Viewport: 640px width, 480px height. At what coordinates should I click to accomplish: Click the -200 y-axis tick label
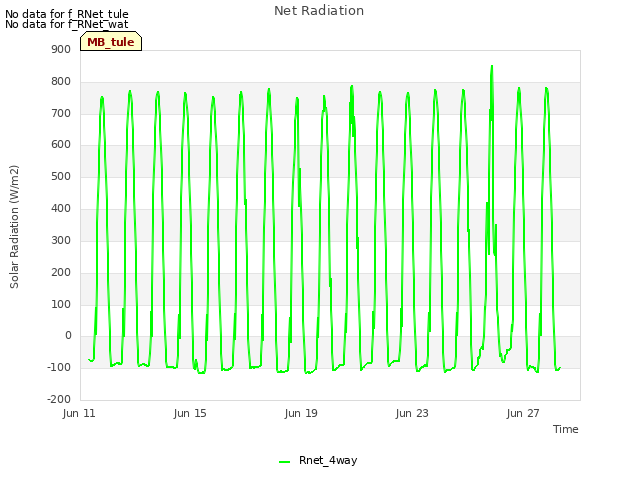click(x=59, y=399)
